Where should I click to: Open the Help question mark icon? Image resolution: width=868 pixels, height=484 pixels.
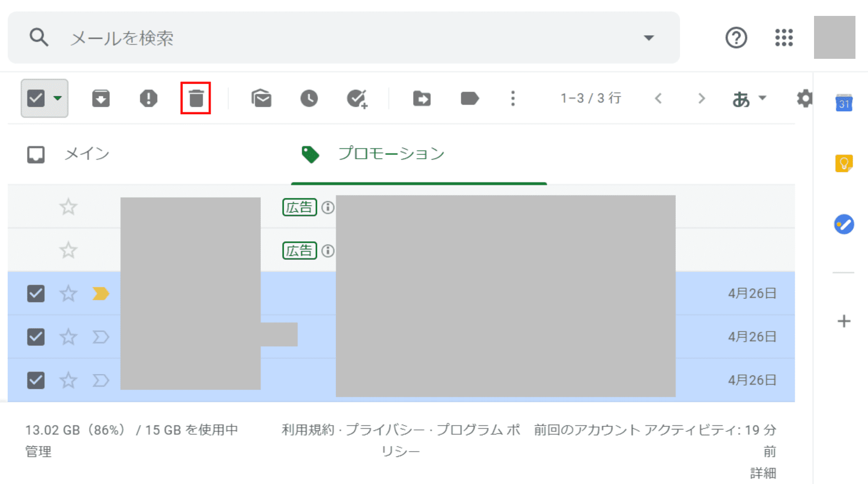tap(736, 37)
